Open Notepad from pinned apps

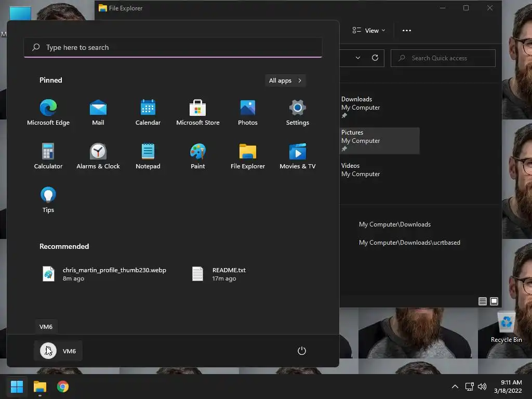(148, 156)
